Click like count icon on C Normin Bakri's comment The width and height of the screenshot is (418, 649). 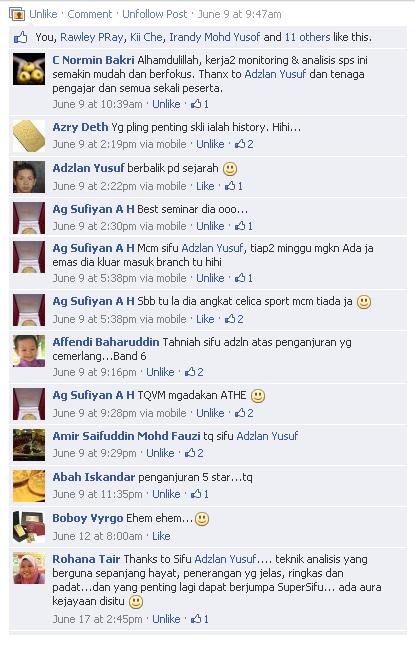coord(199,104)
